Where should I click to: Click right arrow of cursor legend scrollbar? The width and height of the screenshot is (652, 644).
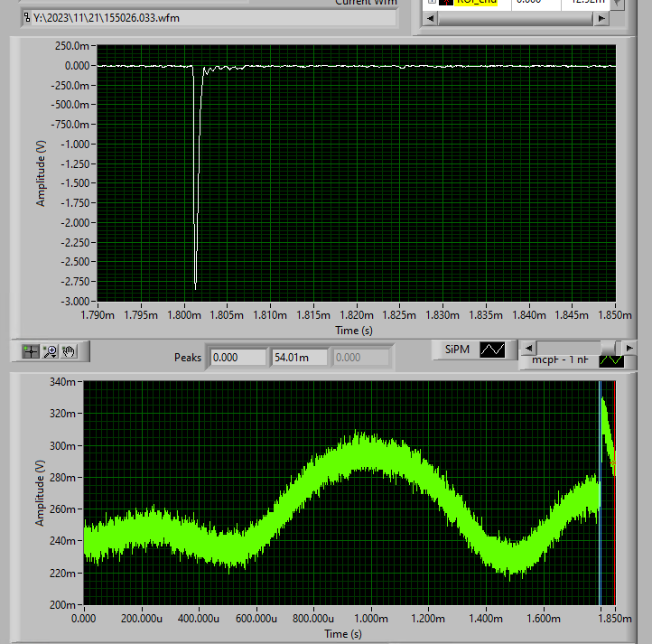click(601, 18)
